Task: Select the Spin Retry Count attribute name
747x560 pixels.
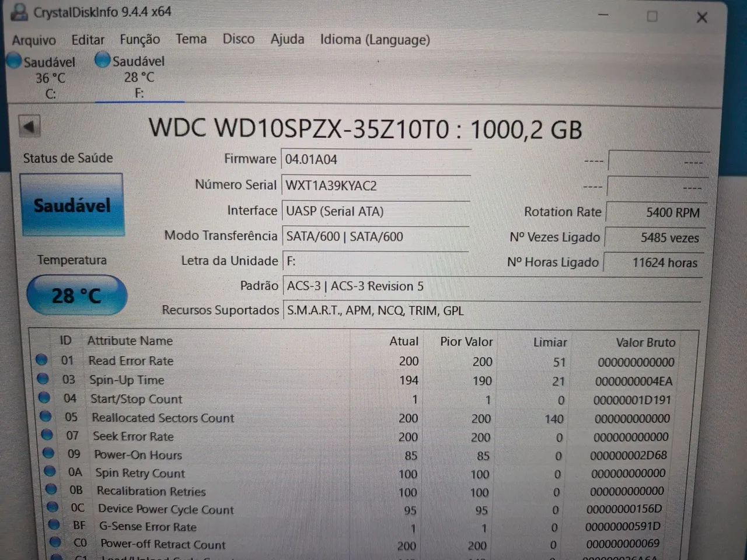Action: (140, 473)
